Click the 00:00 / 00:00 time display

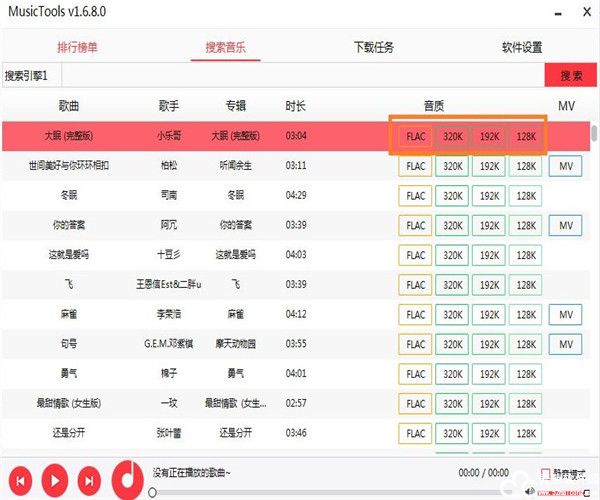click(x=484, y=473)
